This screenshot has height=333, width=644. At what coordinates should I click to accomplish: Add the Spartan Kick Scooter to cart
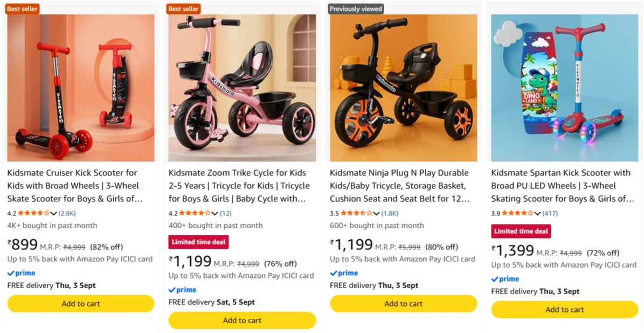565,310
